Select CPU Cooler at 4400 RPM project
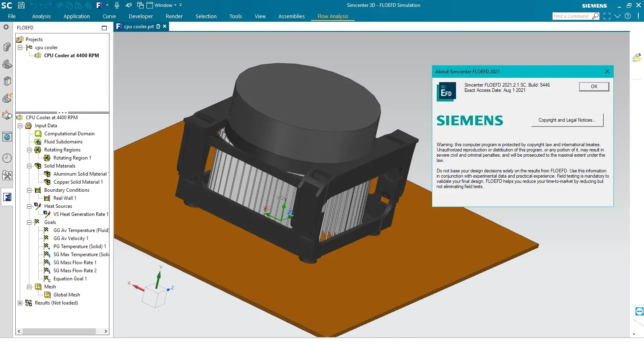This screenshot has width=644, height=346. pos(71,56)
